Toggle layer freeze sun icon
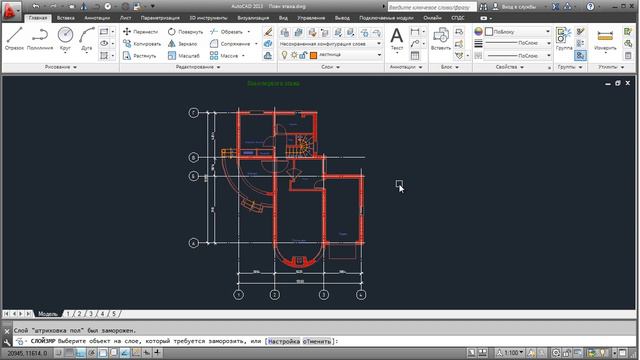Viewport: 640px width, 360px height. (x=294, y=55)
